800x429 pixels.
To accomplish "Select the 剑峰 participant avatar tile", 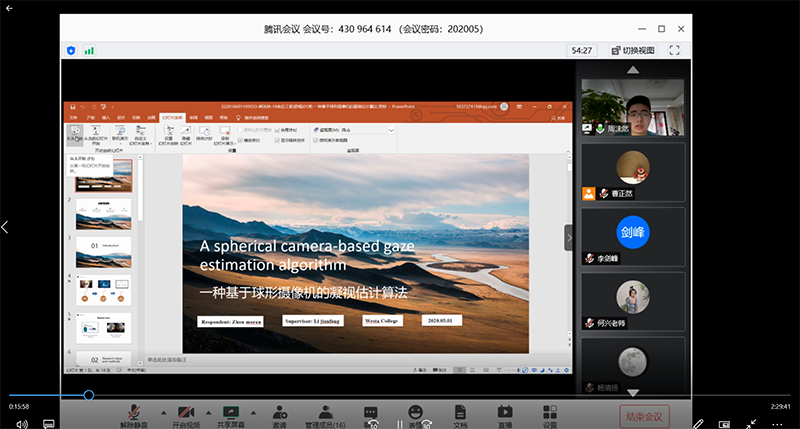I will [632, 232].
